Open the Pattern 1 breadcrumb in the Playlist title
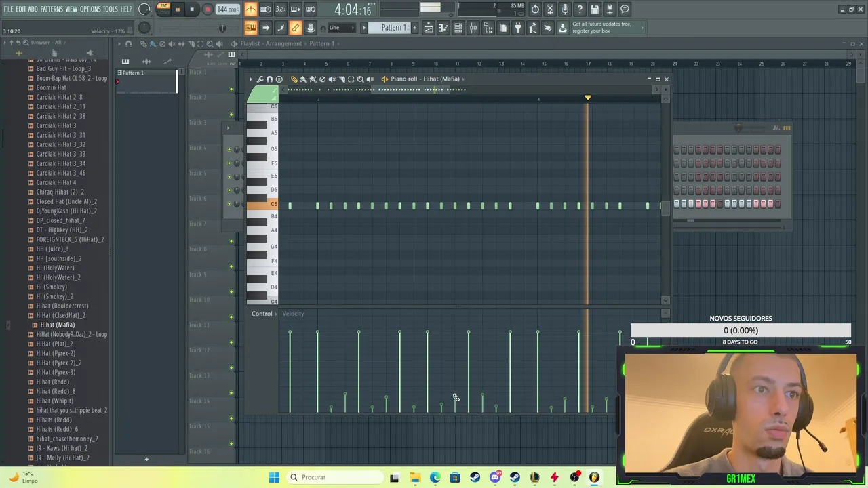 [321, 43]
